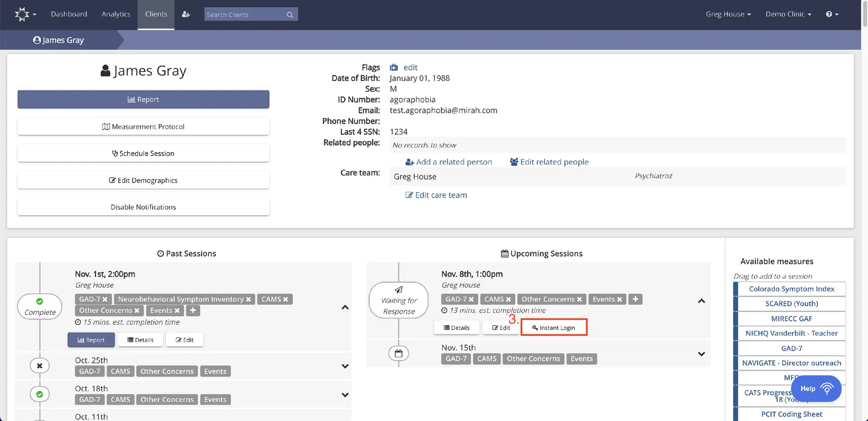Click the Add a related person icon

pyautogui.click(x=410, y=161)
